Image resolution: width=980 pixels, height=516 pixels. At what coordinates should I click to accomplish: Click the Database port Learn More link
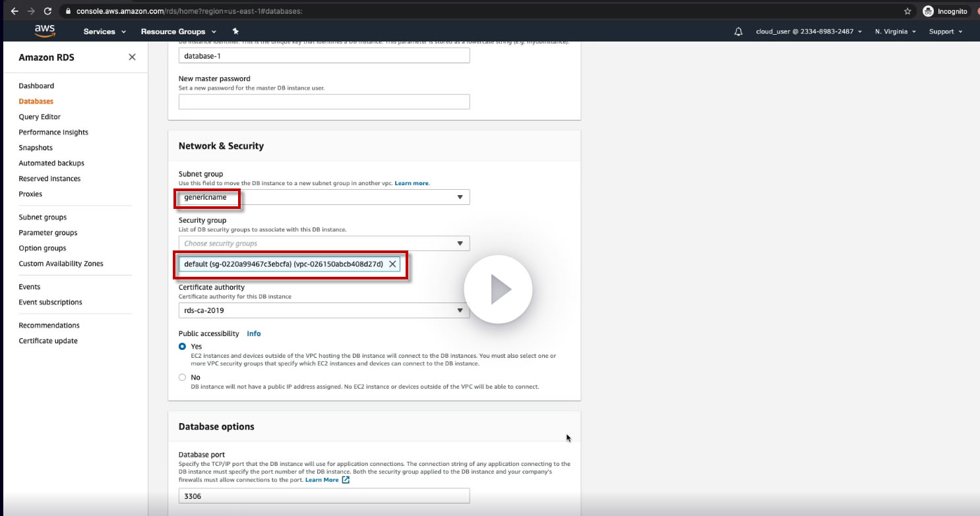[327, 480]
